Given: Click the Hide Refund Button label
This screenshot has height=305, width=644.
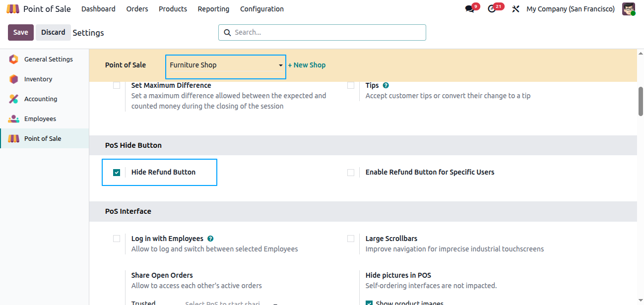Looking at the screenshot, I should coord(163,172).
